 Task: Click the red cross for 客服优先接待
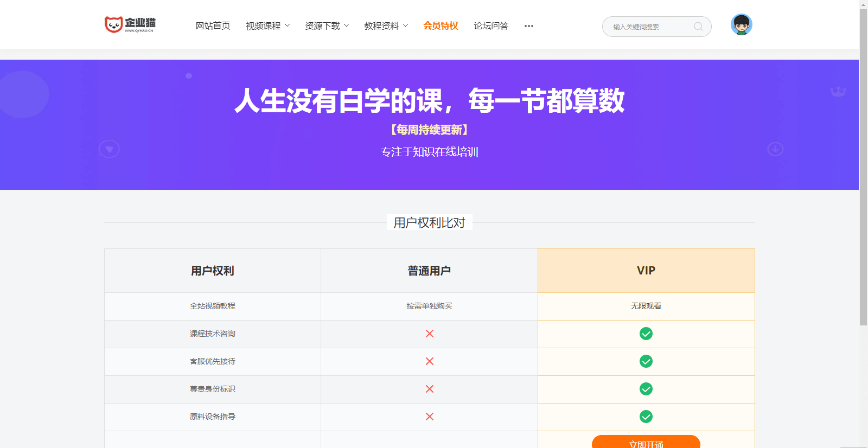(x=430, y=361)
